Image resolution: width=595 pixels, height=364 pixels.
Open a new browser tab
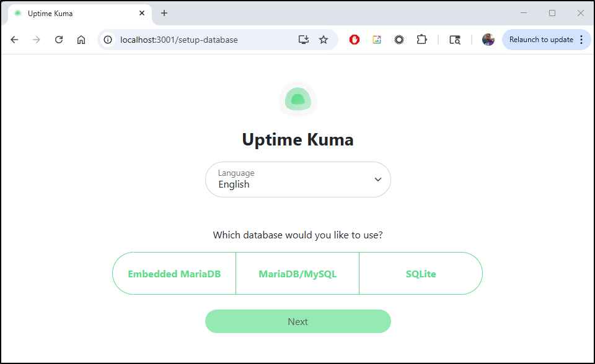[x=164, y=13]
